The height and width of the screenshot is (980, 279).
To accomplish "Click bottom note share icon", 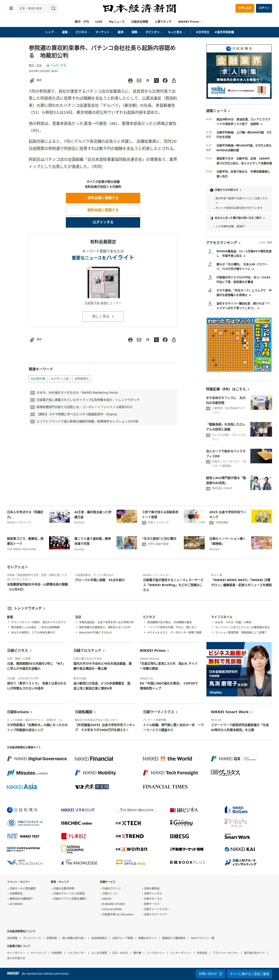I will (x=148, y=340).
